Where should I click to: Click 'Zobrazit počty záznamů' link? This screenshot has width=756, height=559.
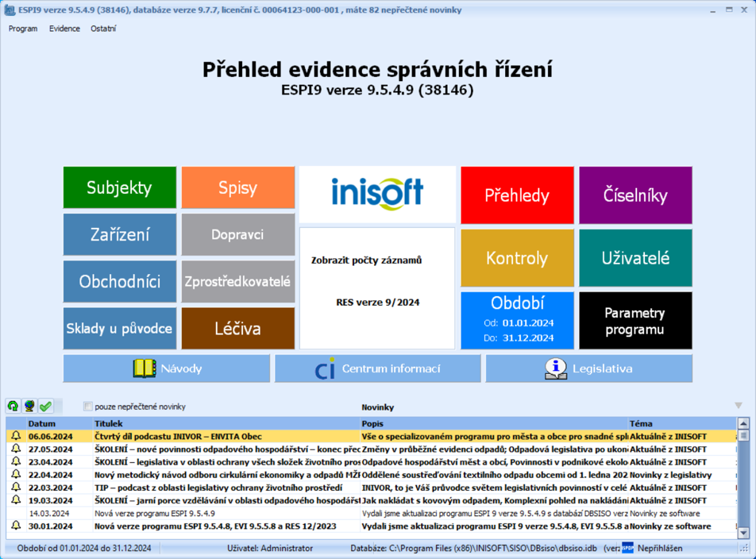(x=366, y=260)
